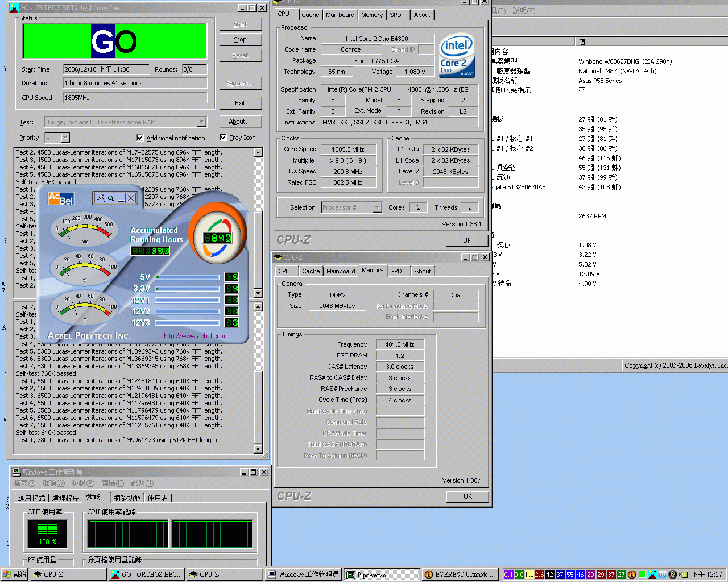The image size is (728, 582).
Task: Click the Sensors... button in ORTHOS
Action: [x=241, y=83]
